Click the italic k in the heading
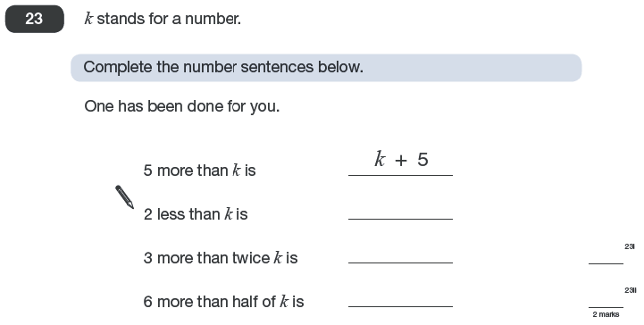The width and height of the screenshot is (644, 325). [88, 19]
